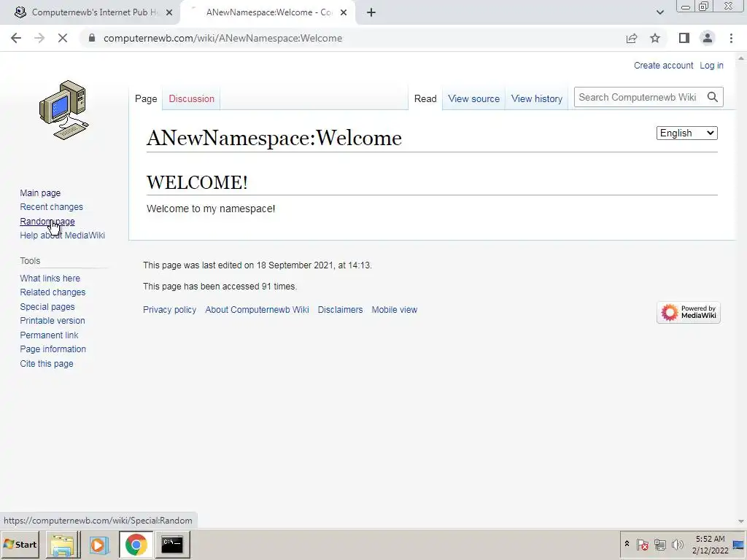Open About Computernewb Wiki link
This screenshot has width=747, height=560.
click(257, 309)
